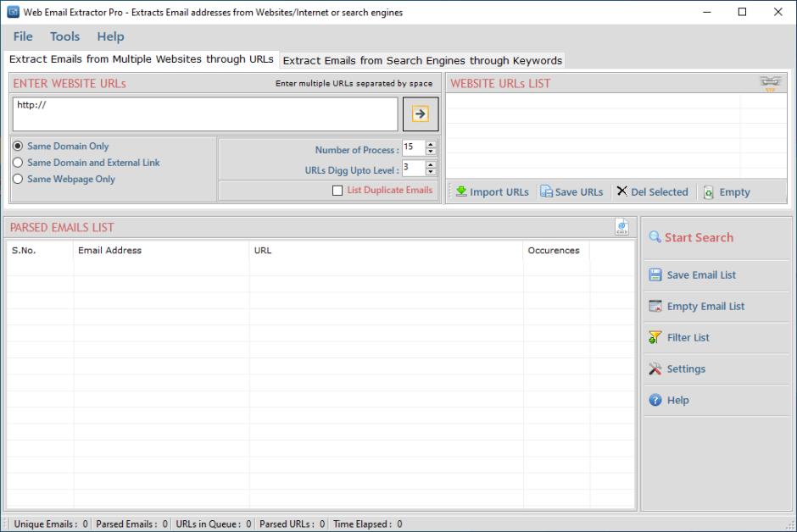797x532 pixels.
Task: Open the Tools menu
Action: click(x=64, y=36)
